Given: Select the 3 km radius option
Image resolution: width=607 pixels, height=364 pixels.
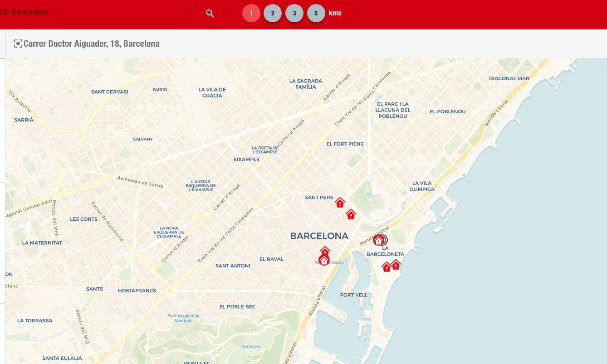Looking at the screenshot, I should [x=294, y=13].
